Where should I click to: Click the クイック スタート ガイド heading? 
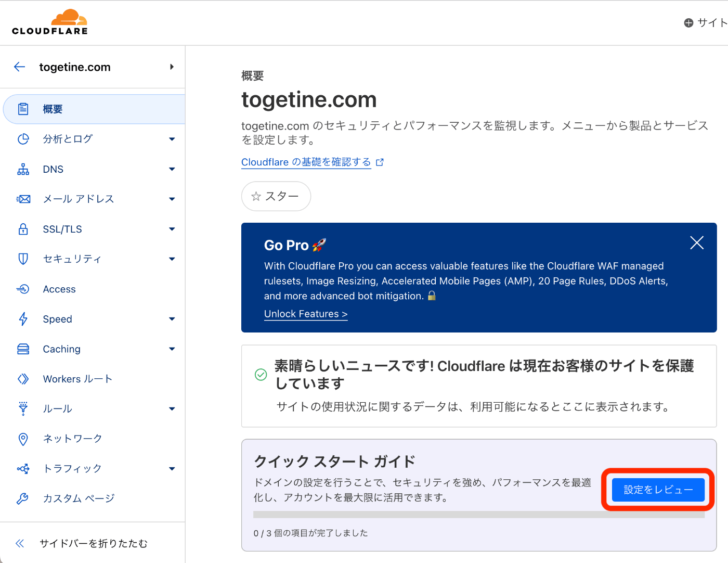click(x=334, y=462)
